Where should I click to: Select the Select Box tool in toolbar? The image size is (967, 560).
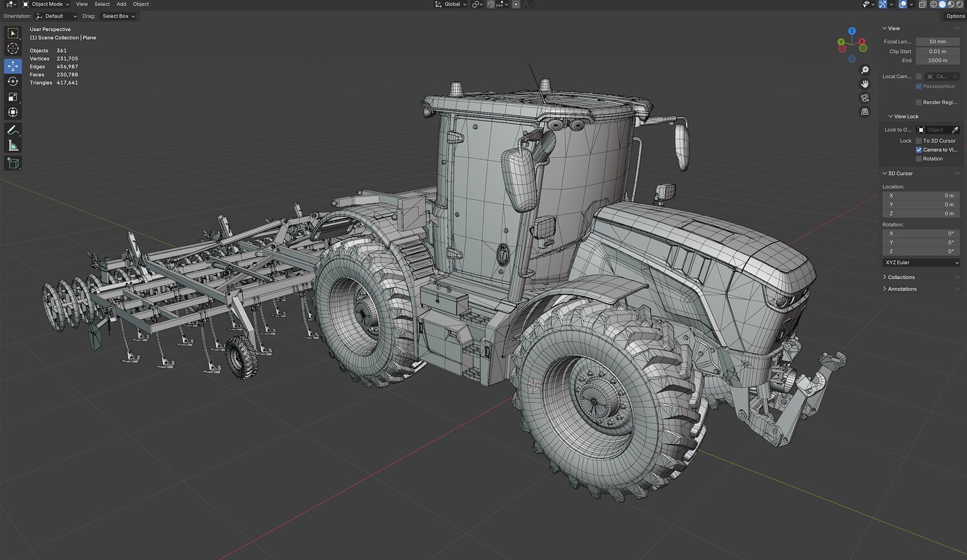(x=13, y=34)
